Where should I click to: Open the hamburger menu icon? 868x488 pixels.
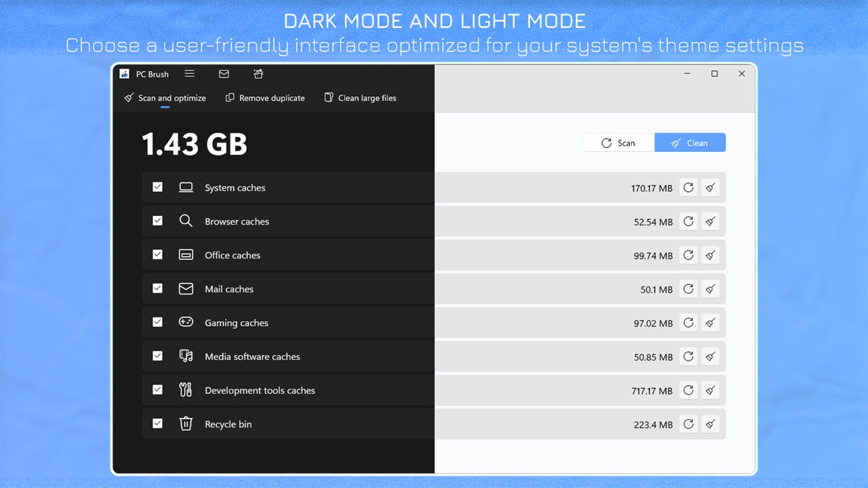pyautogui.click(x=189, y=74)
